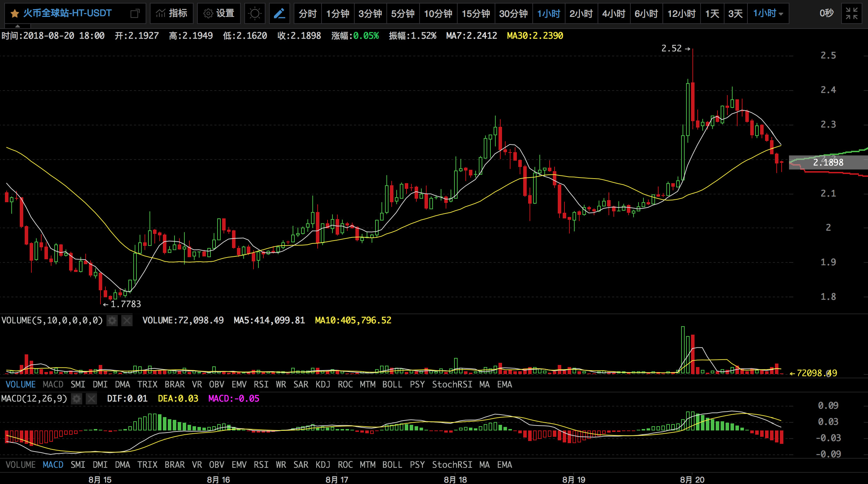This screenshot has height=484, width=868.
Task: Toggle the light/dark theme sun icon
Action: coord(255,14)
